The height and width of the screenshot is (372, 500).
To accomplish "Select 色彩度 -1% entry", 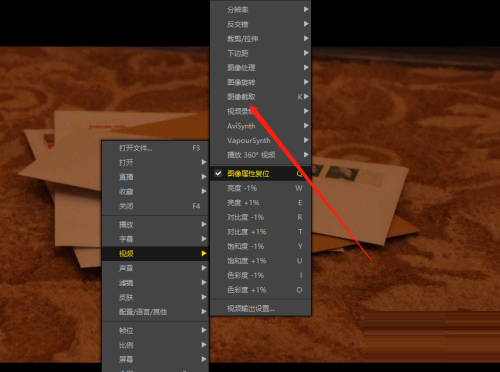I will pyautogui.click(x=261, y=275).
